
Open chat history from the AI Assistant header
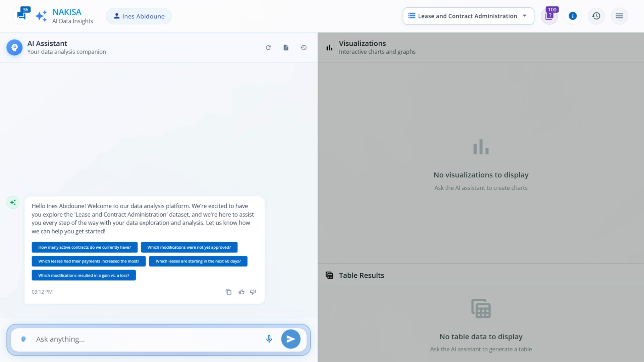304,48
